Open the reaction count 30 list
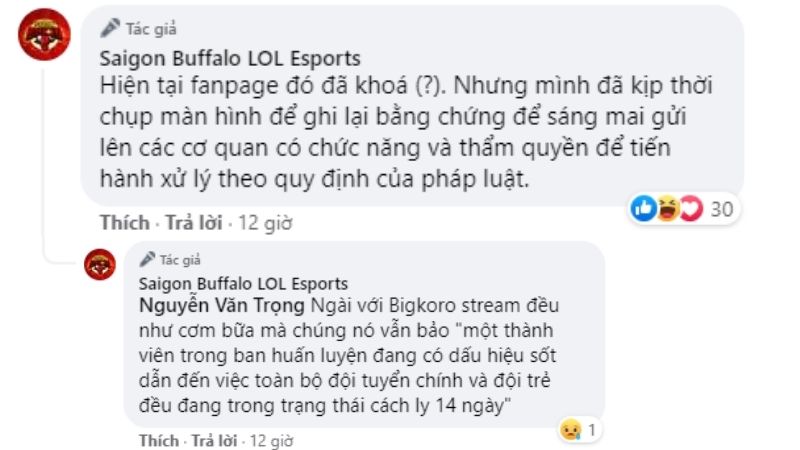800x450 pixels. pyautogui.click(x=721, y=209)
